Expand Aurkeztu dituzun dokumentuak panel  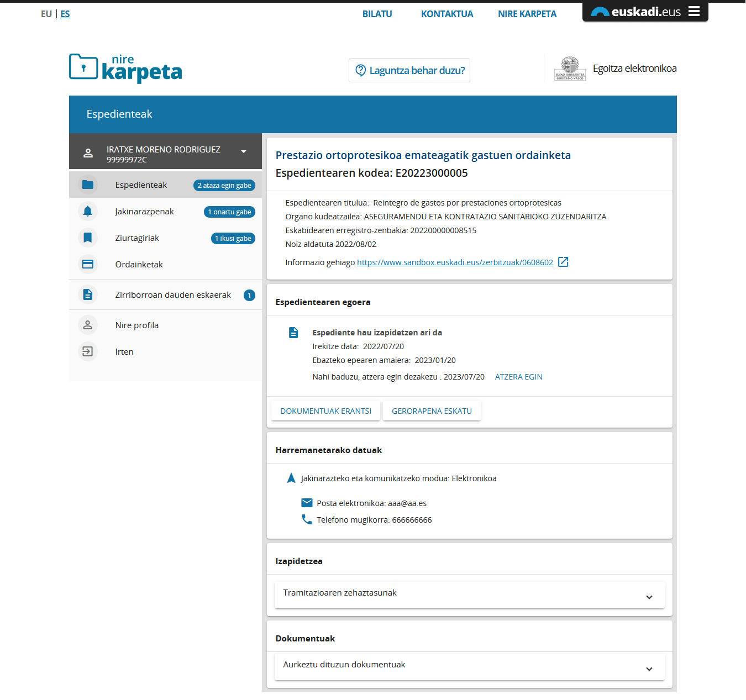[470, 666]
